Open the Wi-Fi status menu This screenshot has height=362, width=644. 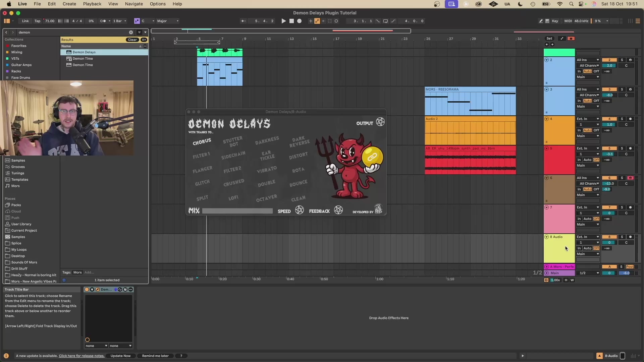[559, 4]
